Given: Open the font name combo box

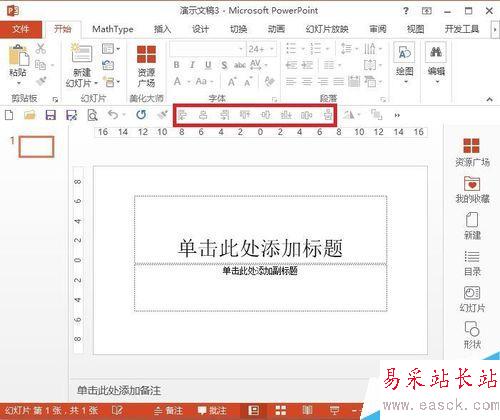Looking at the screenshot, I should coord(207,49).
